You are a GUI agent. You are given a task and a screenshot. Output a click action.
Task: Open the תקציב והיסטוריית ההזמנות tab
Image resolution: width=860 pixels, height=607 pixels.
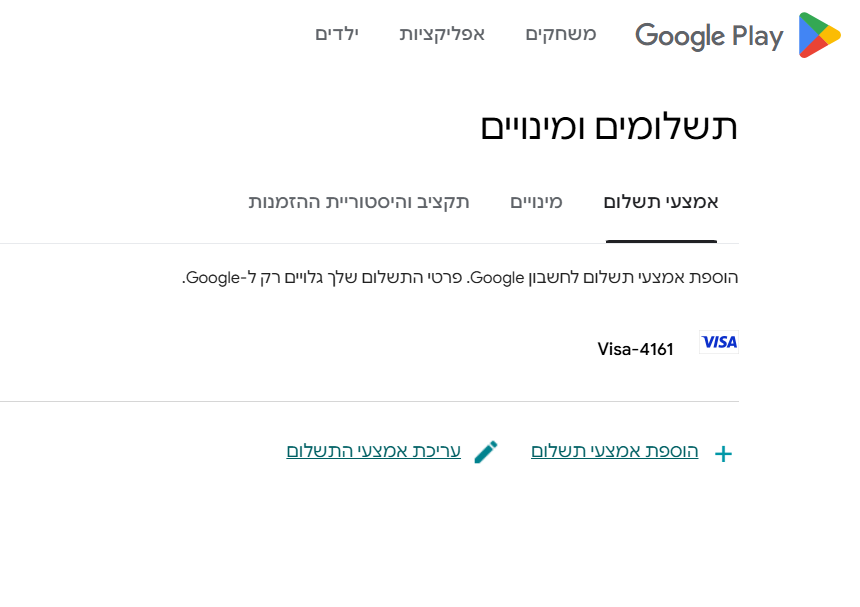tap(359, 202)
